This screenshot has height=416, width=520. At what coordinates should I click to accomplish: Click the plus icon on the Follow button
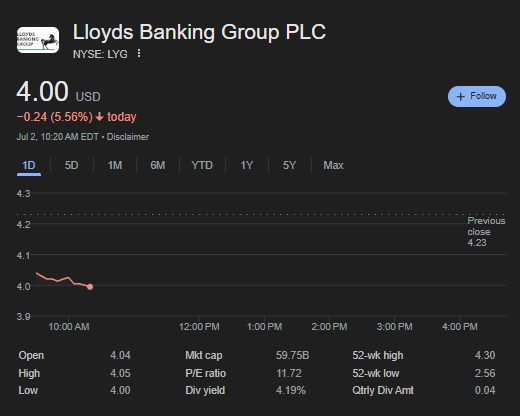point(460,97)
